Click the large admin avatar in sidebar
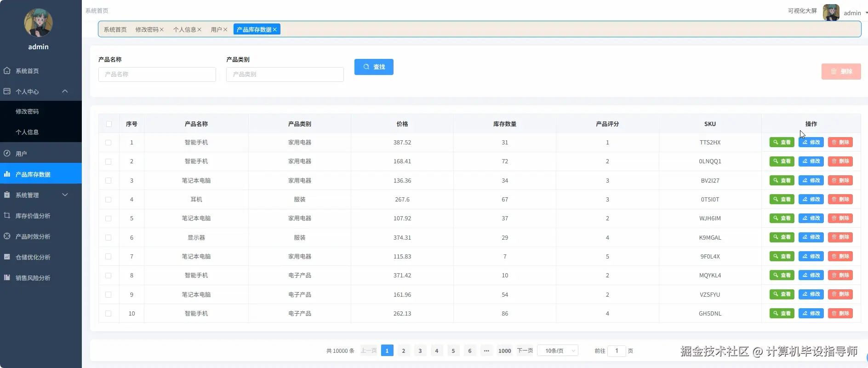The image size is (868, 368). coord(38,23)
